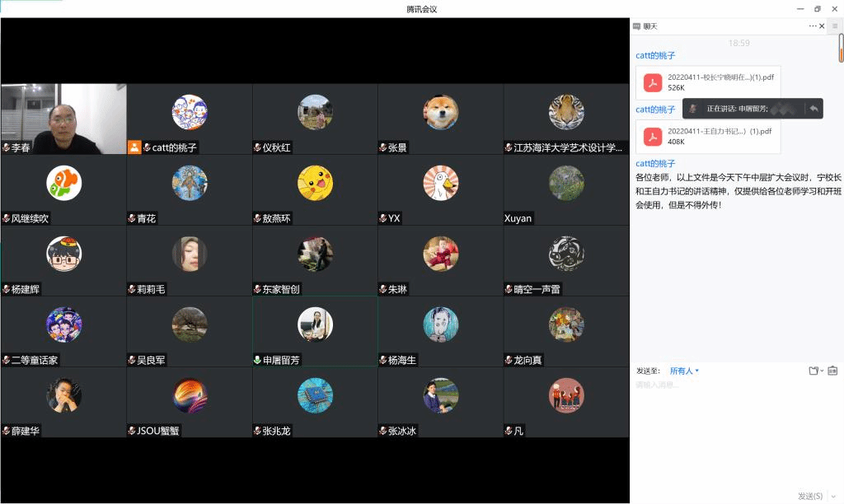Close the chat panel with X icon
The width and height of the screenshot is (844, 504).
[822, 26]
